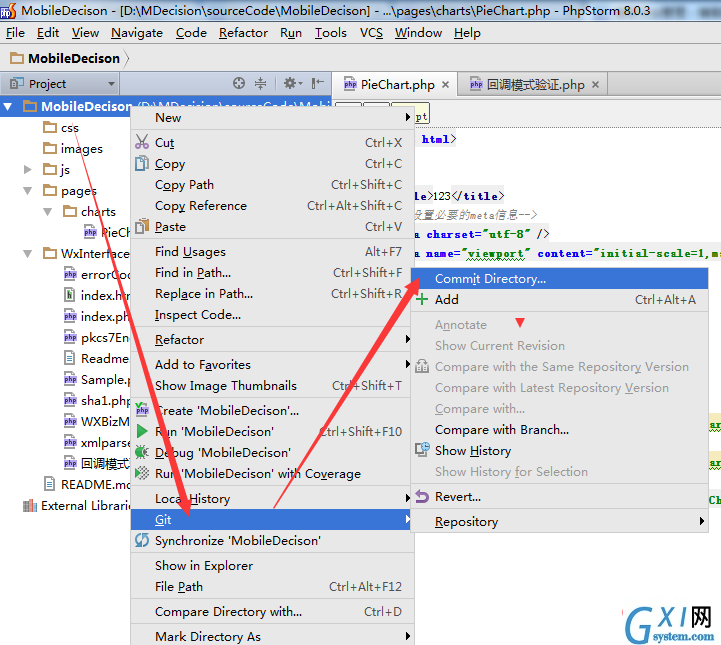Click the Paste clipboard icon in context menu
This screenshot has height=645, width=721.
click(x=142, y=226)
